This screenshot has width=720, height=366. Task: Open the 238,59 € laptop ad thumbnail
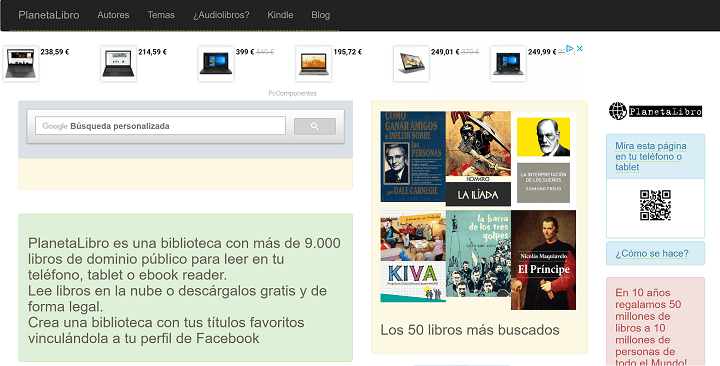click(21, 63)
